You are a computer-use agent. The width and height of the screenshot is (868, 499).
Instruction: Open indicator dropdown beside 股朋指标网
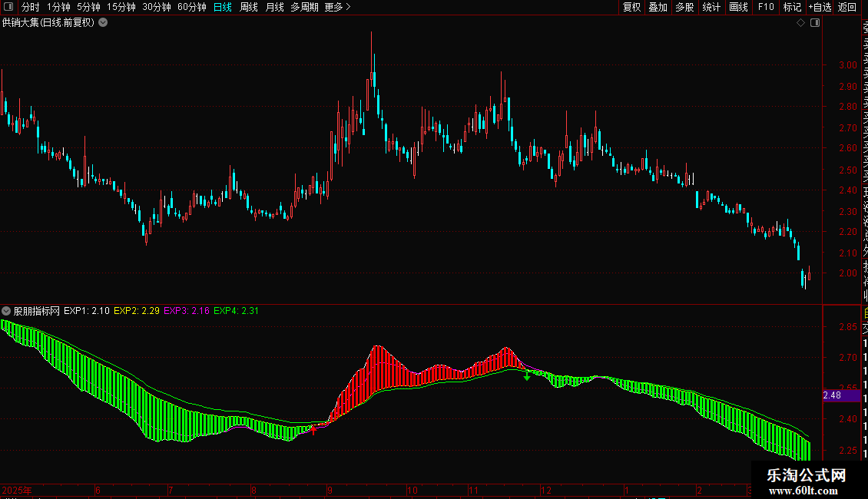tap(6, 311)
